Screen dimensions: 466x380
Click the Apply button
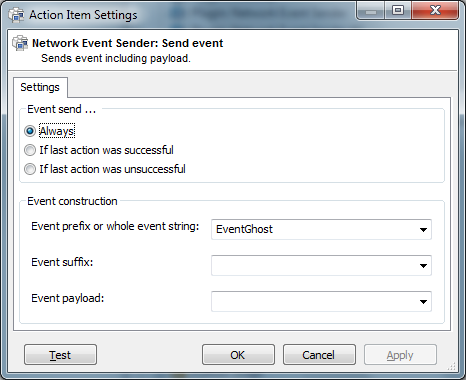click(x=400, y=355)
